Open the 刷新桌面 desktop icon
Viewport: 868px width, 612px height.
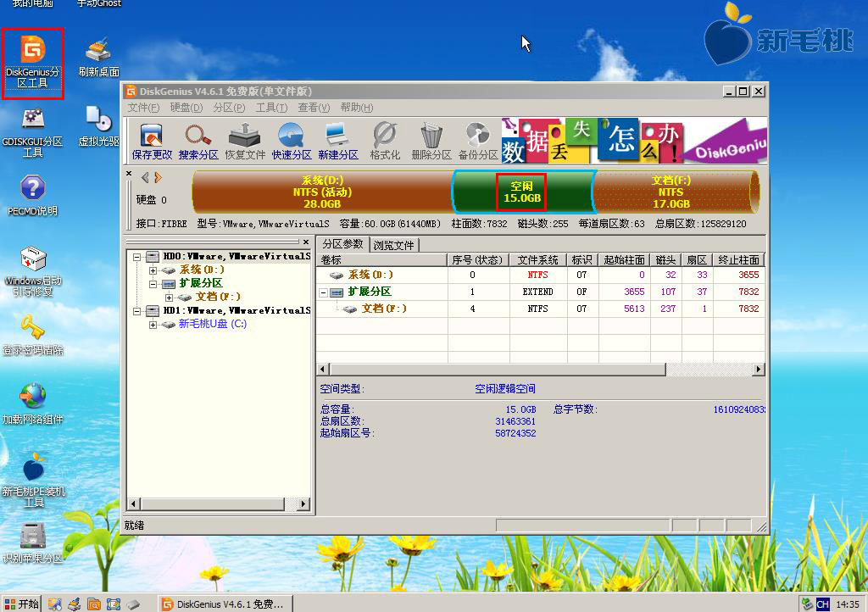[x=98, y=57]
